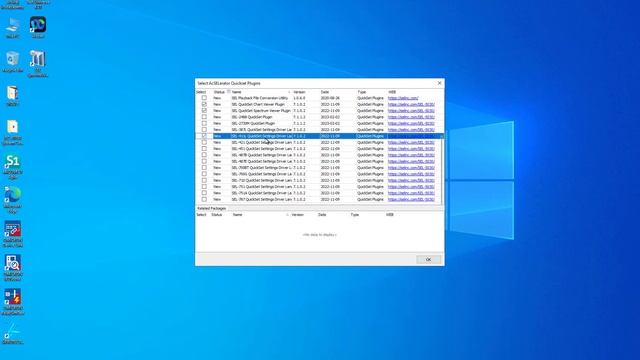
Task: Click version cell of SEL-2730M QuickSet Plugin row
Action: click(x=299, y=123)
